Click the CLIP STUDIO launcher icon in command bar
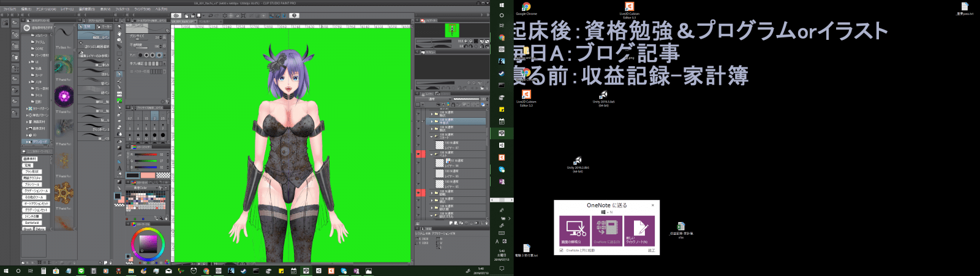 point(176,15)
